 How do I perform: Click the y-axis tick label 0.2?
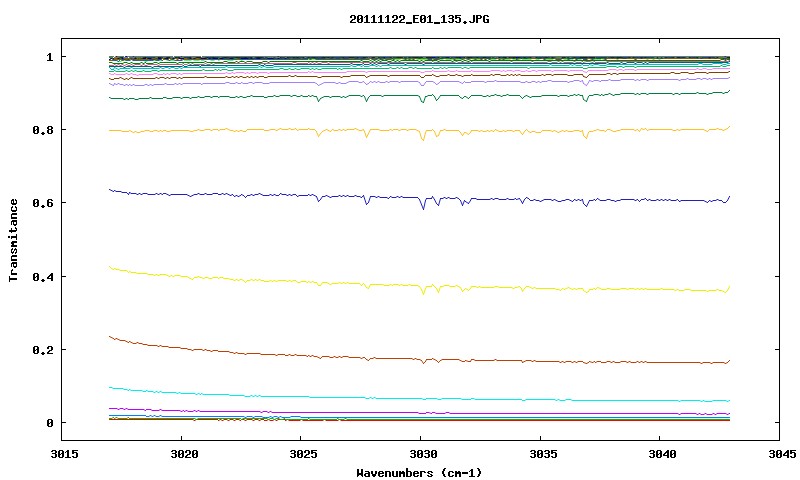[x=43, y=350]
